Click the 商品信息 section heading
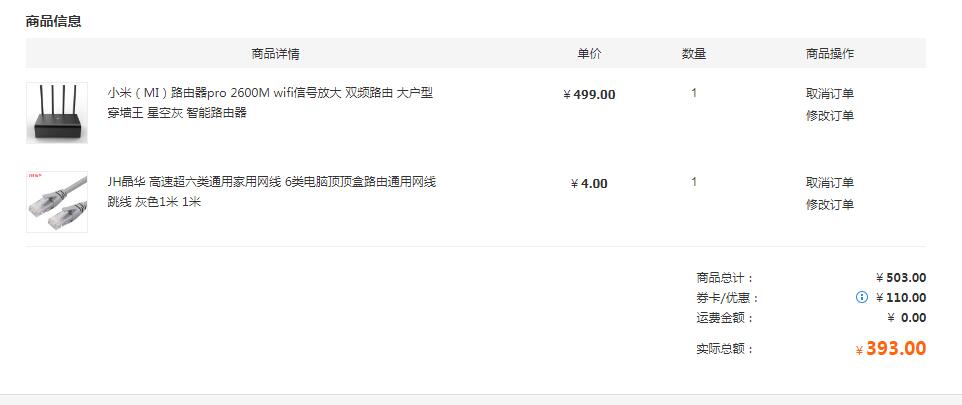This screenshot has width=962, height=405. click(x=53, y=21)
